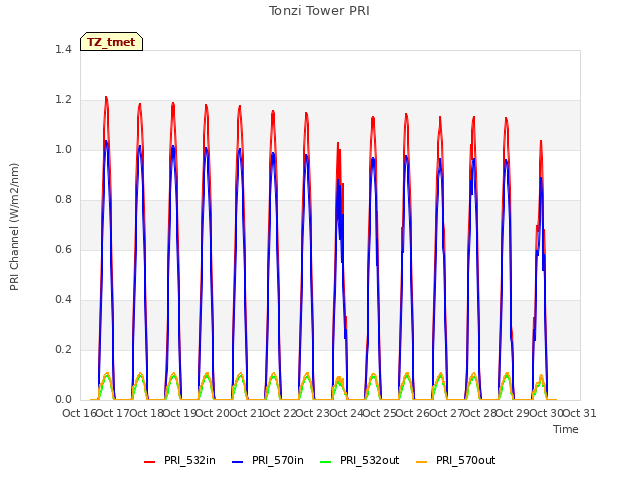The image size is (640, 480).
Task: Toggle the PRI_570in legend entry
Action: (x=268, y=460)
